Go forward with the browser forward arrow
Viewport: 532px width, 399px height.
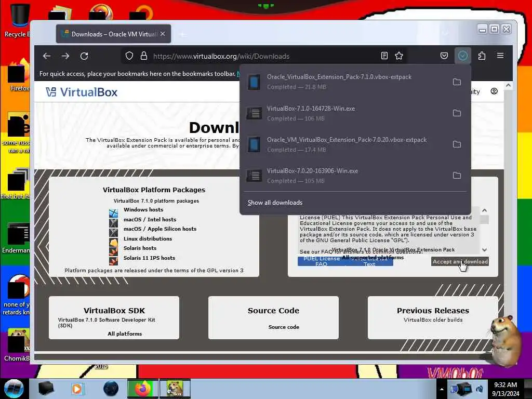[65, 56]
